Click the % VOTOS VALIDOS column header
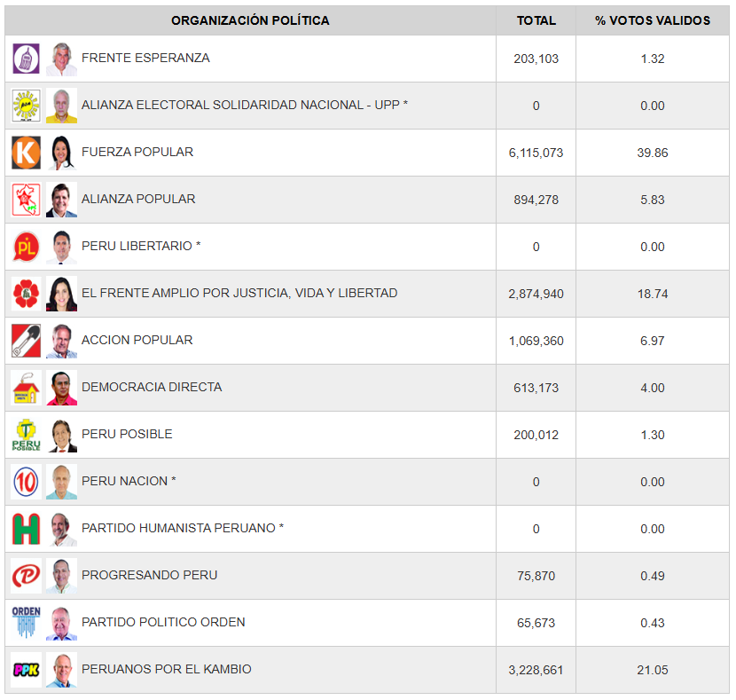 click(x=653, y=20)
